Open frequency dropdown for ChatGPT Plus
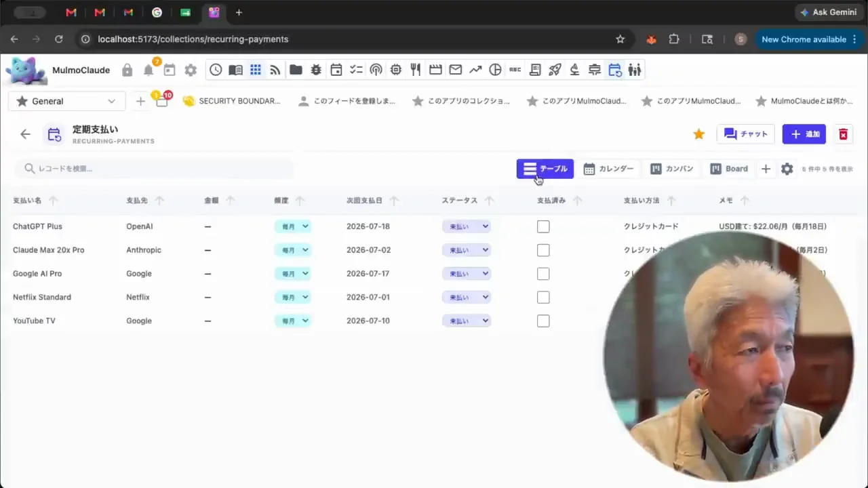Screen dimensions: 868x488 click(293, 226)
